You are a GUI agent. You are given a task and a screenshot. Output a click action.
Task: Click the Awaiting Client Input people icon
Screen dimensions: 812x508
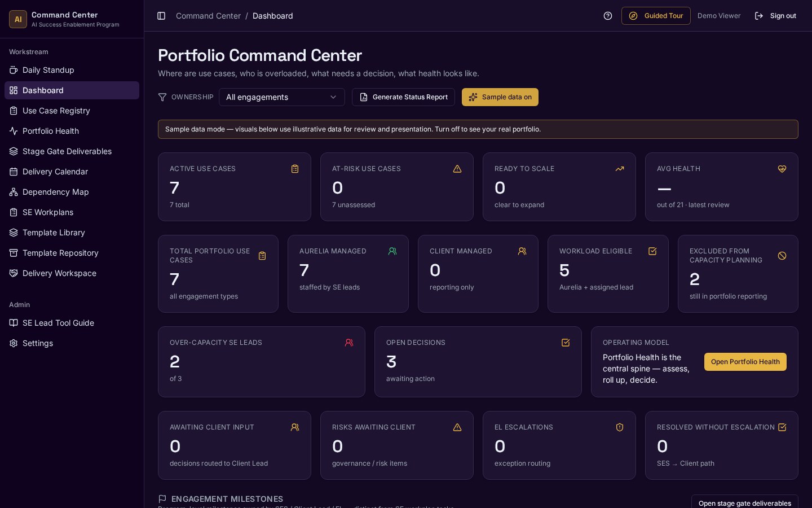pyautogui.click(x=295, y=427)
